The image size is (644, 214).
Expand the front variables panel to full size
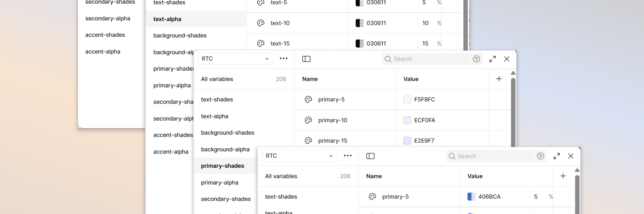click(x=557, y=156)
